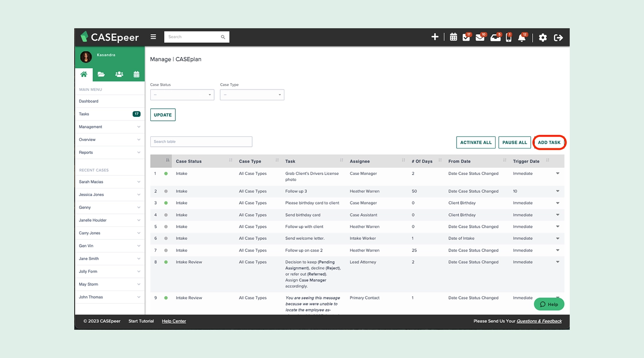Click the ACTIVATE ALL button
The width and height of the screenshot is (644, 358).
point(476,142)
